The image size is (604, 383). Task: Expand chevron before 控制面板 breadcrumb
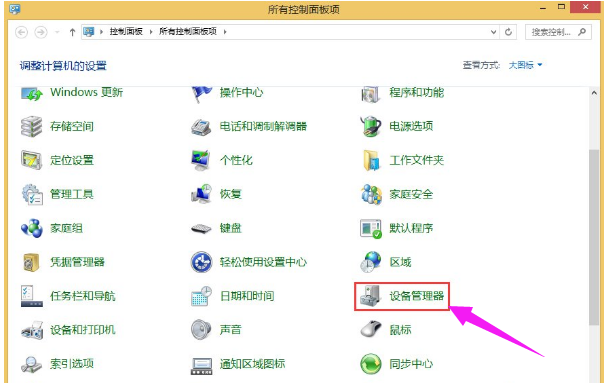(x=101, y=32)
